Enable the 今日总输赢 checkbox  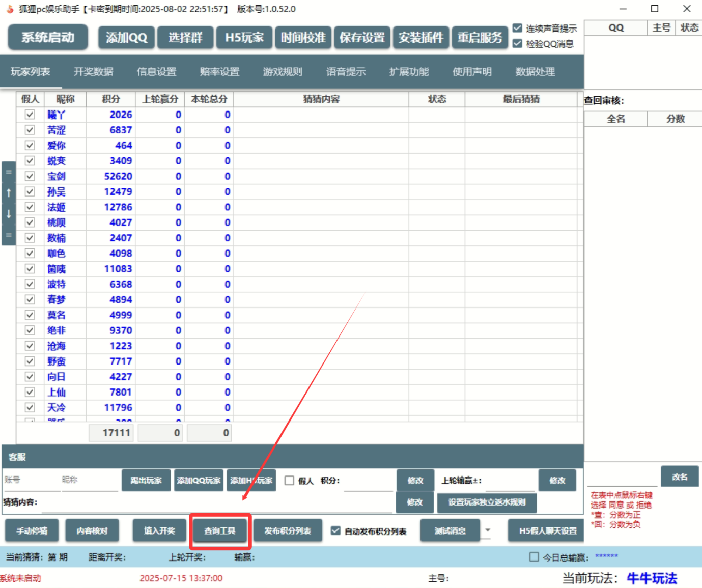click(x=533, y=557)
